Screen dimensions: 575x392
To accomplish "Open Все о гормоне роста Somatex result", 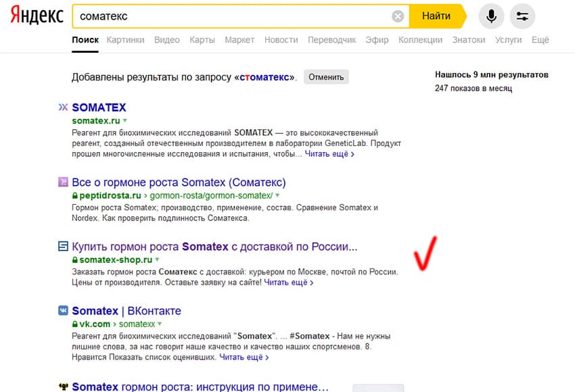I will point(179,182).
